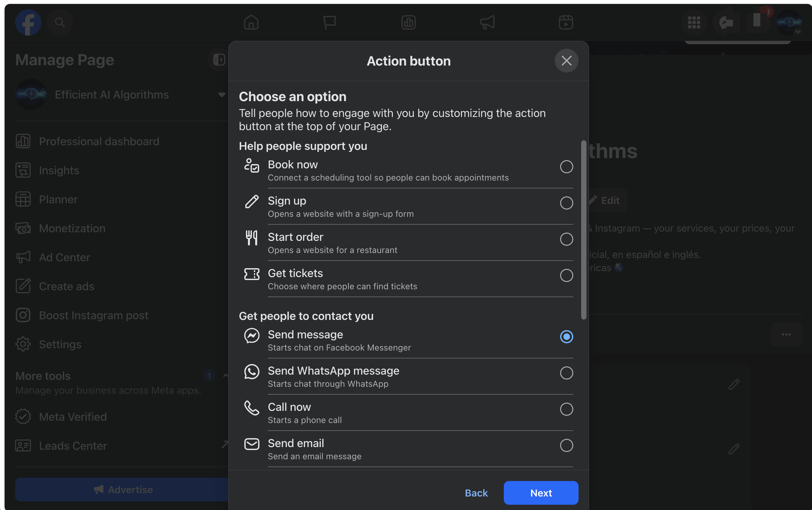Viewport: 812px width, 510px height.
Task: Select the Sign up radio button
Action: tap(567, 203)
